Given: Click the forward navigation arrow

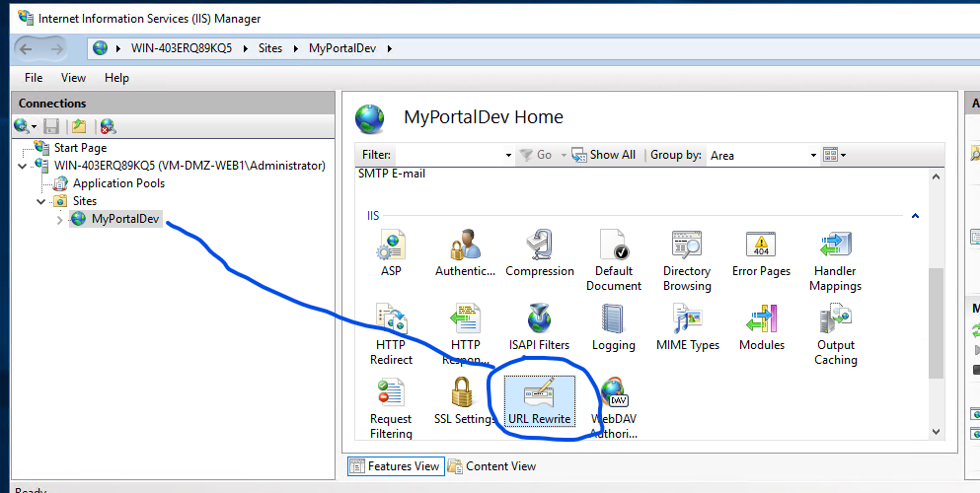Looking at the screenshot, I should [x=56, y=48].
